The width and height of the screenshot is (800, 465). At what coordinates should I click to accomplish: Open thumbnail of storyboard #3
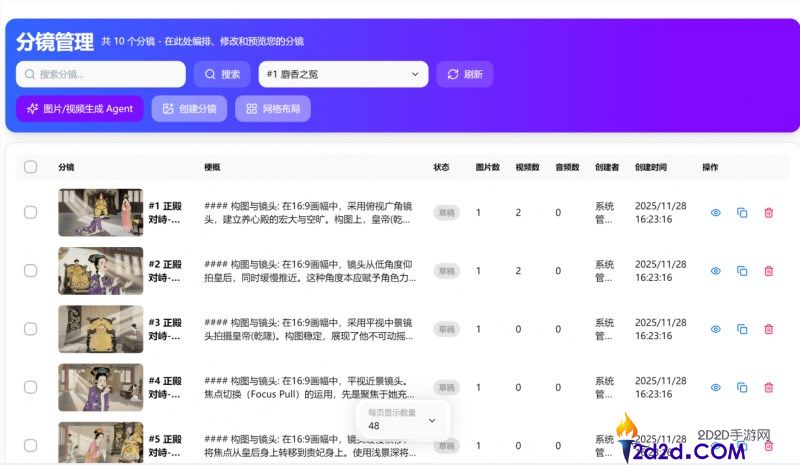coord(101,329)
